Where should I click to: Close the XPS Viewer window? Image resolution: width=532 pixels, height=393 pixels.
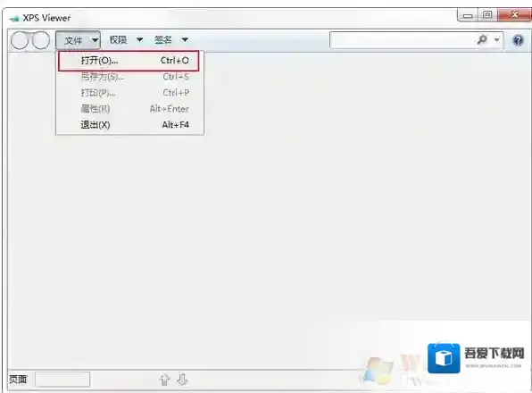[x=514, y=15]
